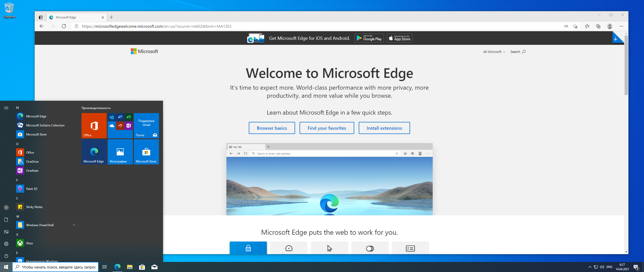Select the toggle switch feature tab

pyautogui.click(x=370, y=248)
